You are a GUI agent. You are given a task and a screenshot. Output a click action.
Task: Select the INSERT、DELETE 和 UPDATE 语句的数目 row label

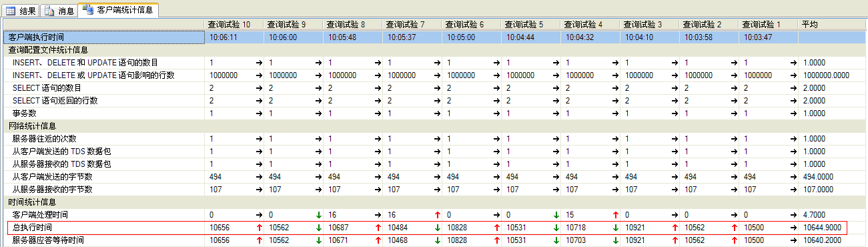click(x=85, y=62)
